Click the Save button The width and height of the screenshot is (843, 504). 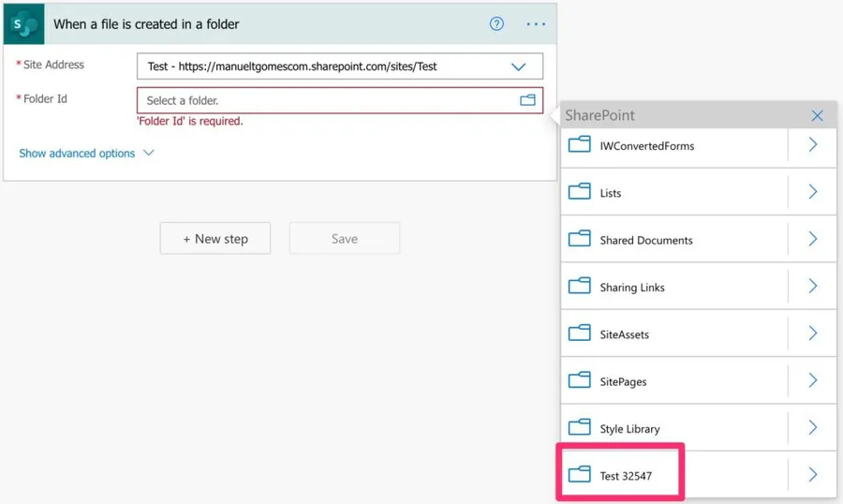(344, 239)
